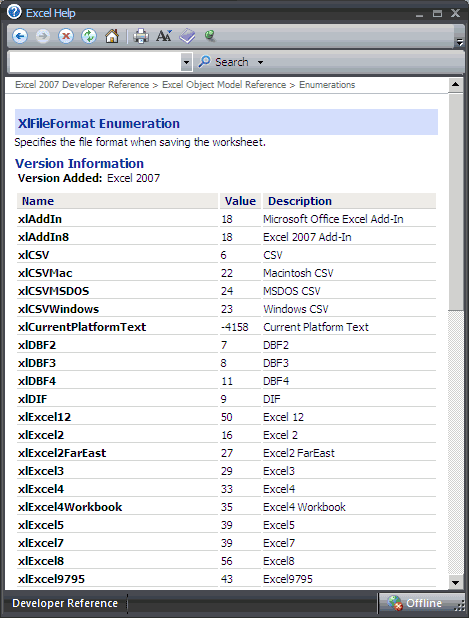Viewport: 469px width, 618px height.
Task: Click inside the search text box
Action: pyautogui.click(x=95, y=62)
